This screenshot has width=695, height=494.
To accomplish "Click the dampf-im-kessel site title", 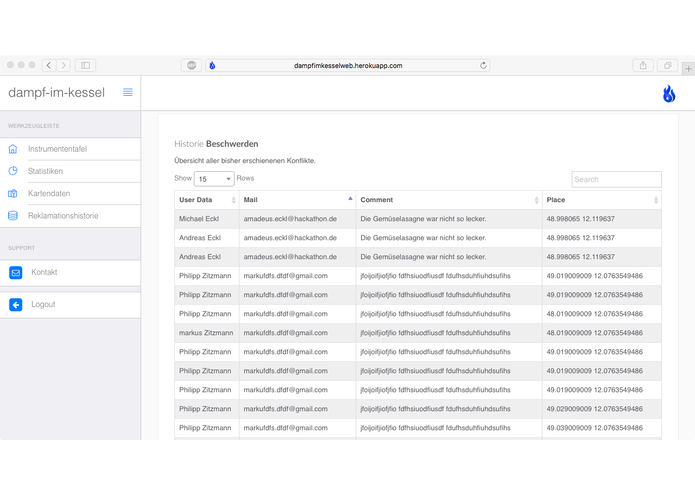I will [56, 93].
